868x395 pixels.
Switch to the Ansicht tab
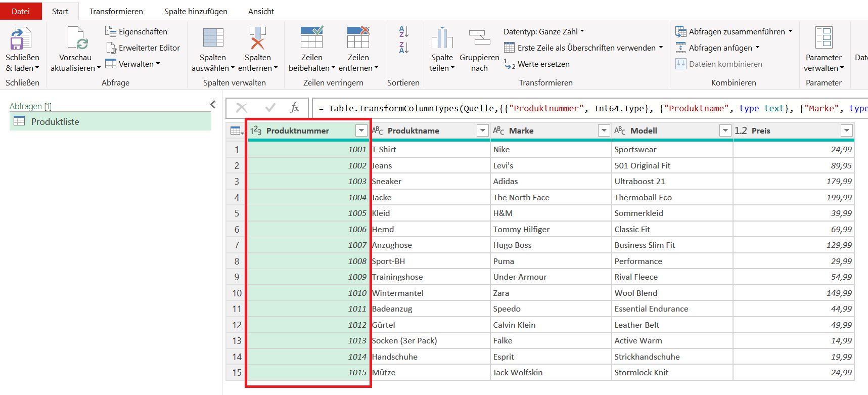tap(261, 11)
